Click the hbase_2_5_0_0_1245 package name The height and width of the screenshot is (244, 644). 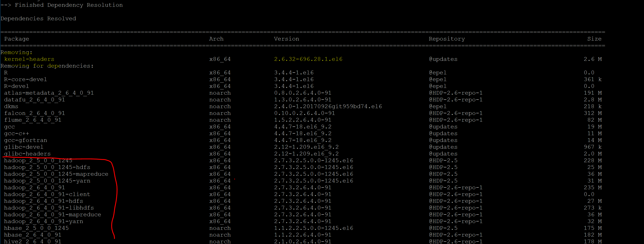tap(36, 228)
